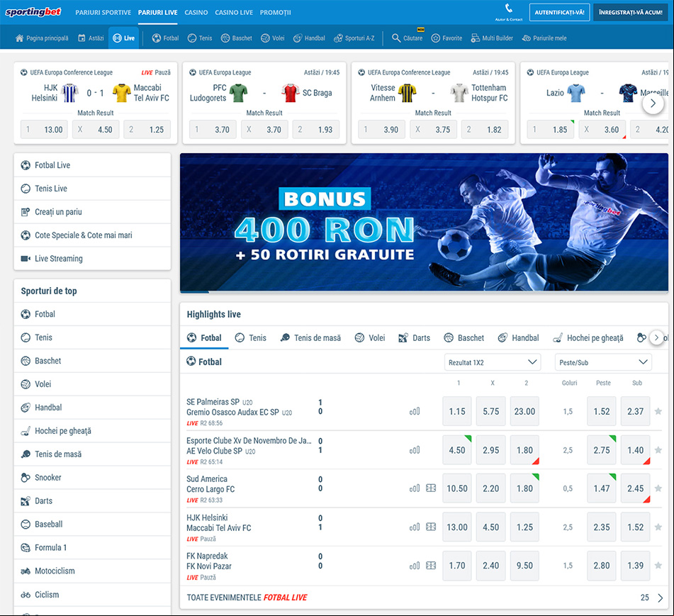Open the Rezultat 1X2 dropdown
The width and height of the screenshot is (674, 616).
(x=493, y=362)
